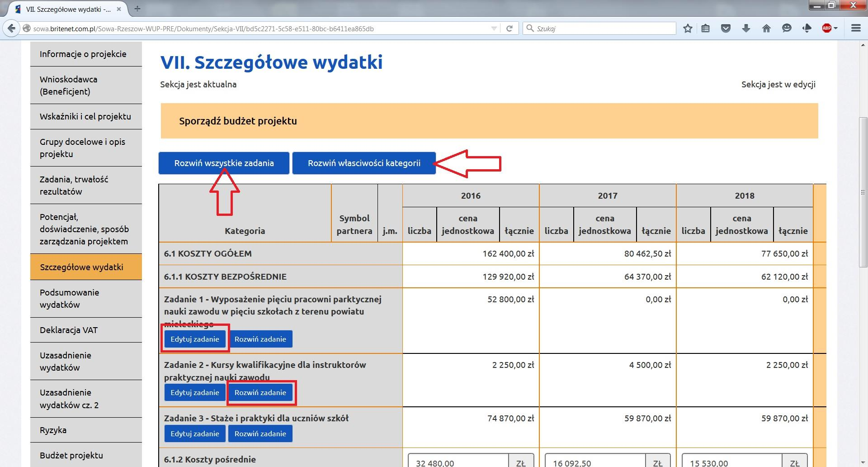
Task: Select direct costs 129 920,00 zł
Action: 508,276
